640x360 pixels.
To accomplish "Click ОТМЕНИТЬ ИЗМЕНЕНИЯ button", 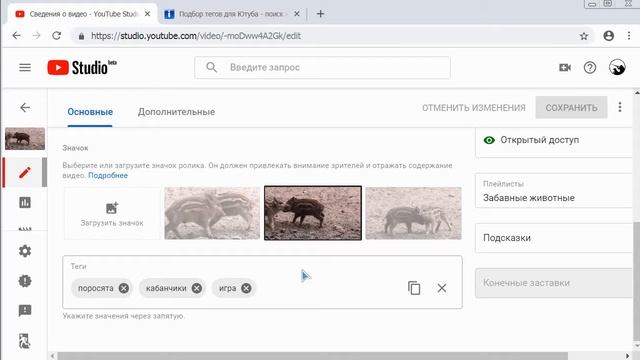I will (474, 108).
